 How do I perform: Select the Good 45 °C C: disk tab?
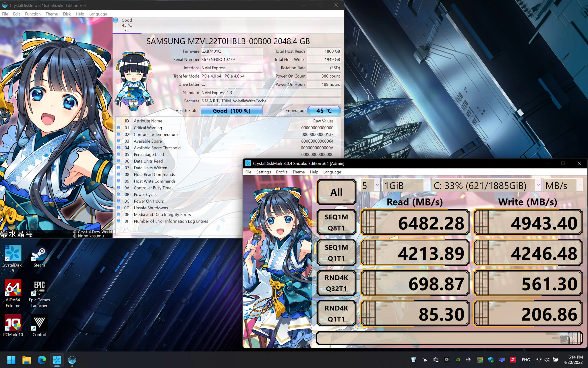[x=127, y=25]
